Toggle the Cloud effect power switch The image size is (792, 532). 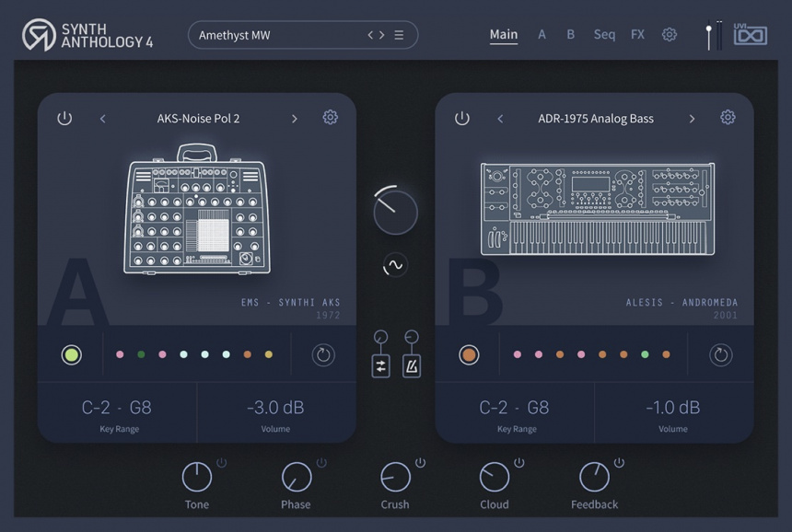[x=519, y=462]
